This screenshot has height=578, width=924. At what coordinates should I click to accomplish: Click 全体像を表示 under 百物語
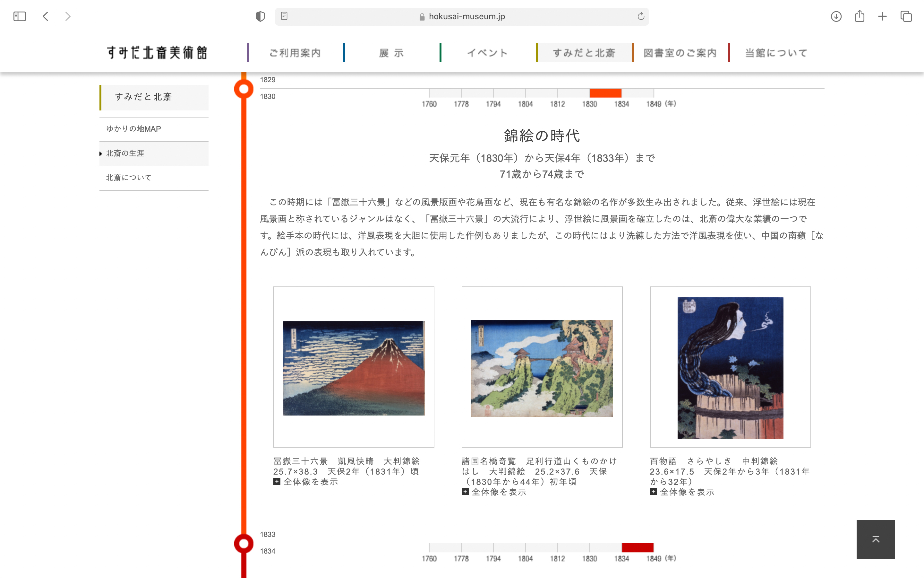point(682,492)
